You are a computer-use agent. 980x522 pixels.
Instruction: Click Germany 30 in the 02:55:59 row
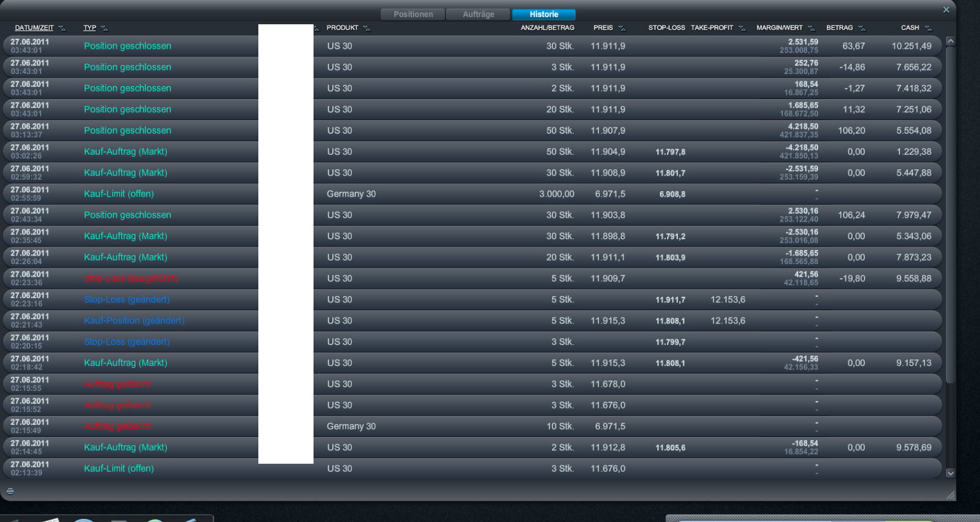(351, 194)
